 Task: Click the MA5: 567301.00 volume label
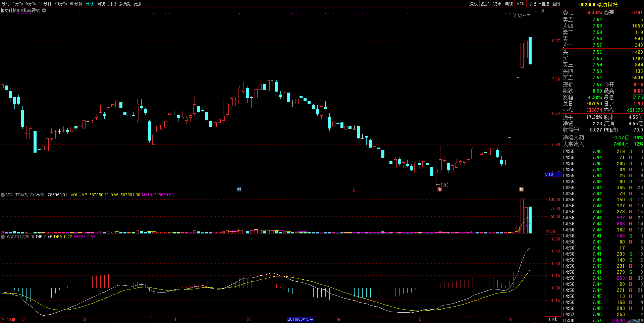125,195
